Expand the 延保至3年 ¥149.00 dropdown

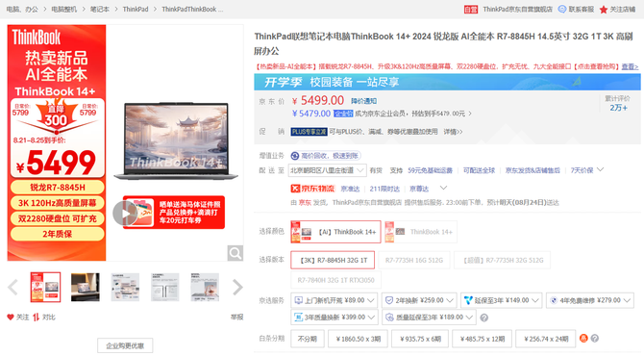tap(502, 300)
